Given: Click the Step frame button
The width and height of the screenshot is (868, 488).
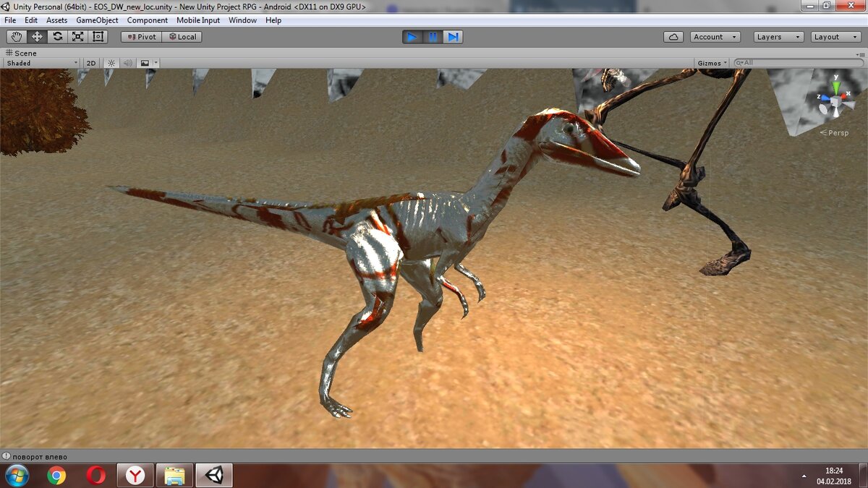Looking at the screenshot, I should [453, 37].
